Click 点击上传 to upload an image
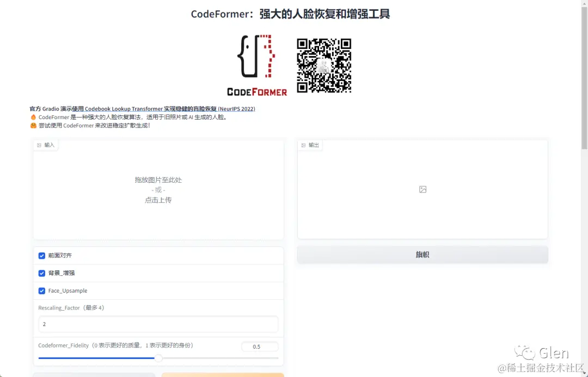Image resolution: width=588 pixels, height=377 pixels. tap(158, 200)
